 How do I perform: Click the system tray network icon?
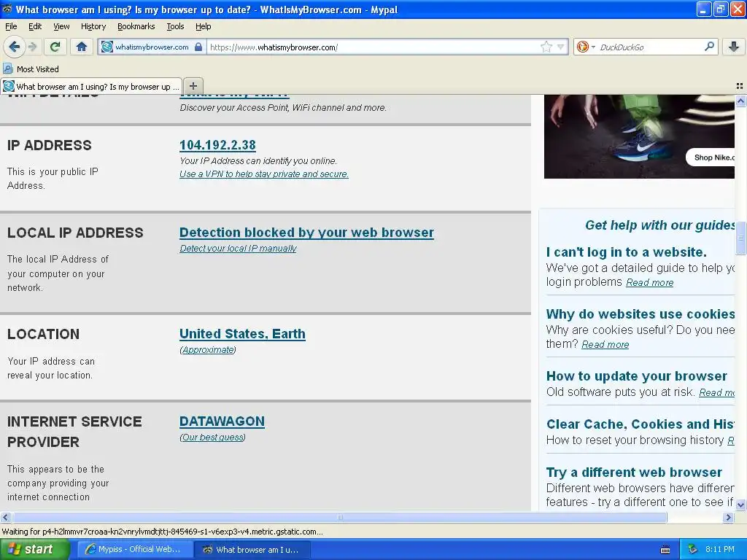click(x=693, y=550)
